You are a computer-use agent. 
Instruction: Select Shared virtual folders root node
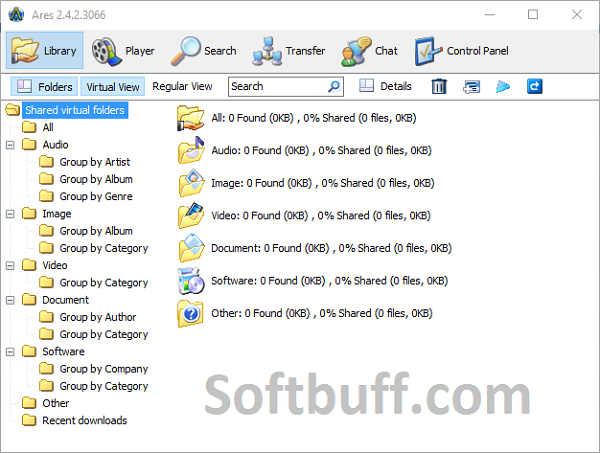[x=75, y=110]
